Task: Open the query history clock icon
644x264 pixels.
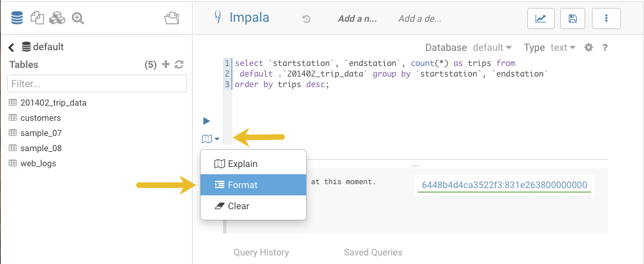Action: (x=306, y=19)
